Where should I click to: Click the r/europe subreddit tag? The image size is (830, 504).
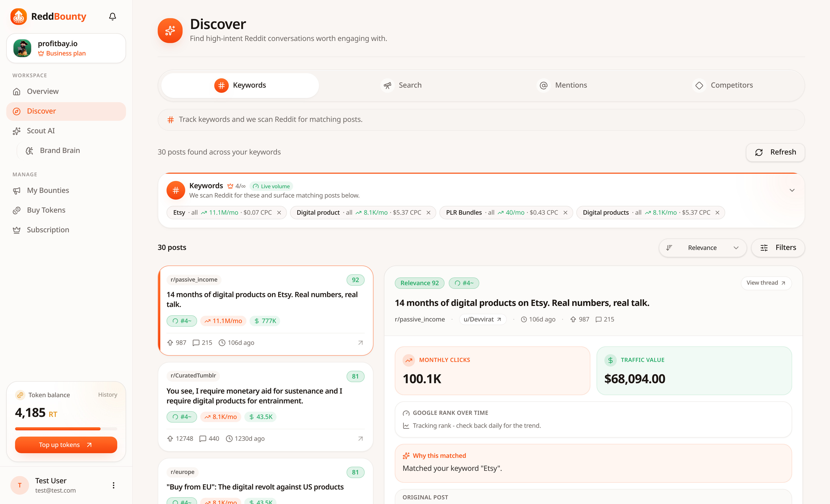(183, 472)
